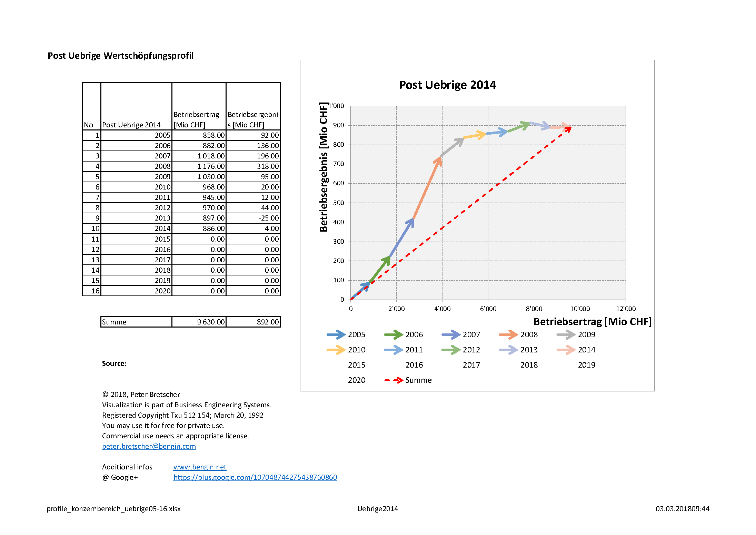756x535 pixels.
Task: Click the 2019 legend entry text
Action: coord(587,365)
